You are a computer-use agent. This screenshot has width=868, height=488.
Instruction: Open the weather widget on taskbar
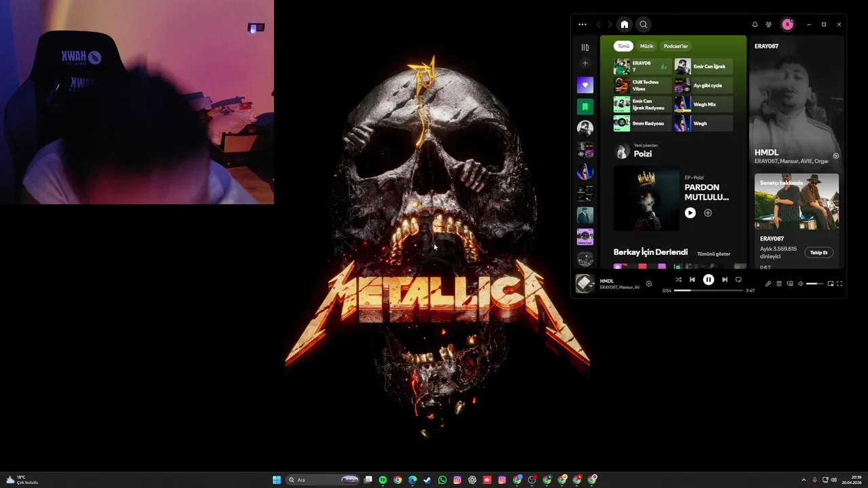(22, 480)
